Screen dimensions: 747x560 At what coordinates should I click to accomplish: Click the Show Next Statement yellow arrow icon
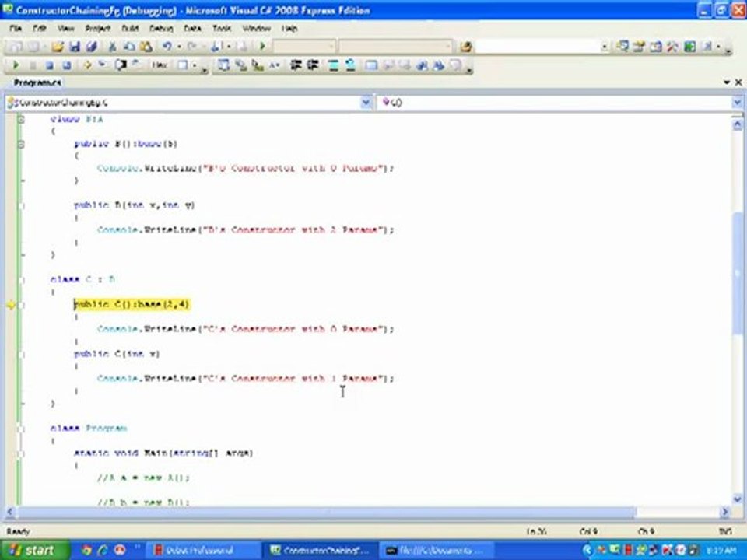tap(87, 65)
